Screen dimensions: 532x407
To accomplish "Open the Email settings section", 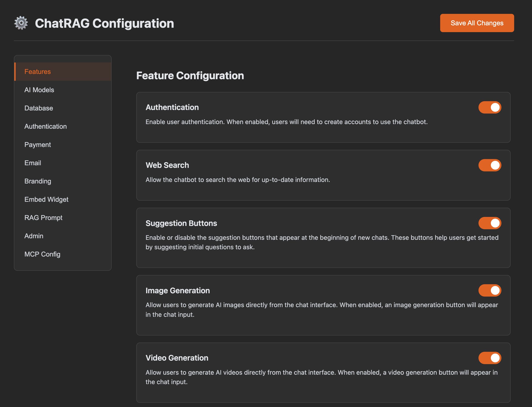I will point(63,163).
